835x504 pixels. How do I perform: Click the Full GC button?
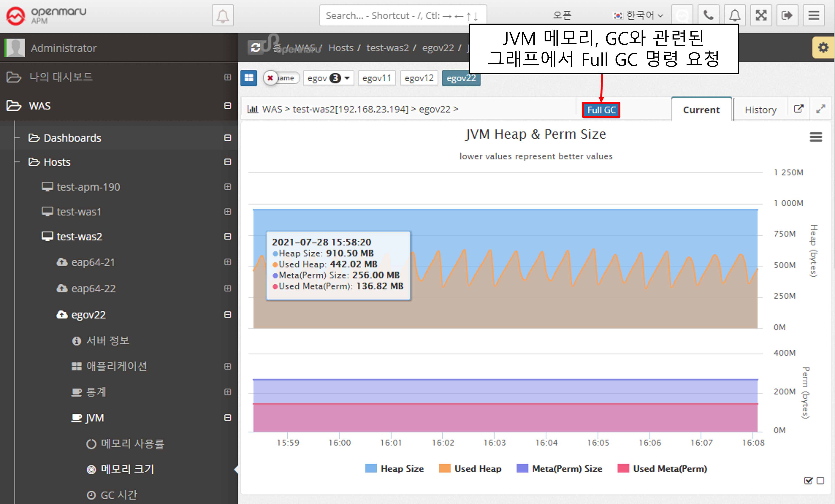(601, 110)
